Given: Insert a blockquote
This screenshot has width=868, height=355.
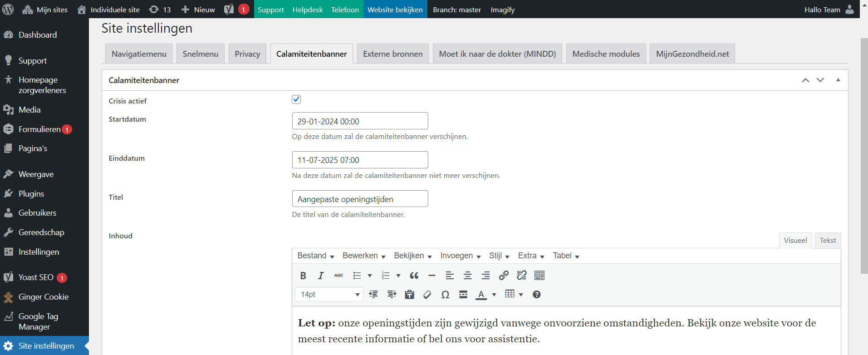Looking at the screenshot, I should click(414, 276).
